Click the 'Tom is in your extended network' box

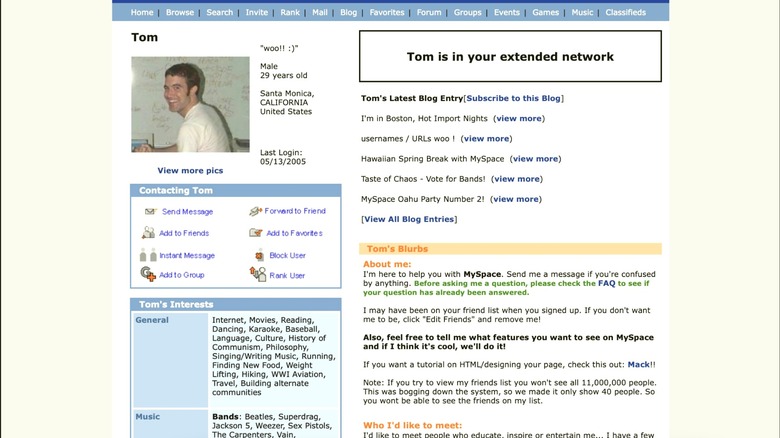point(510,56)
